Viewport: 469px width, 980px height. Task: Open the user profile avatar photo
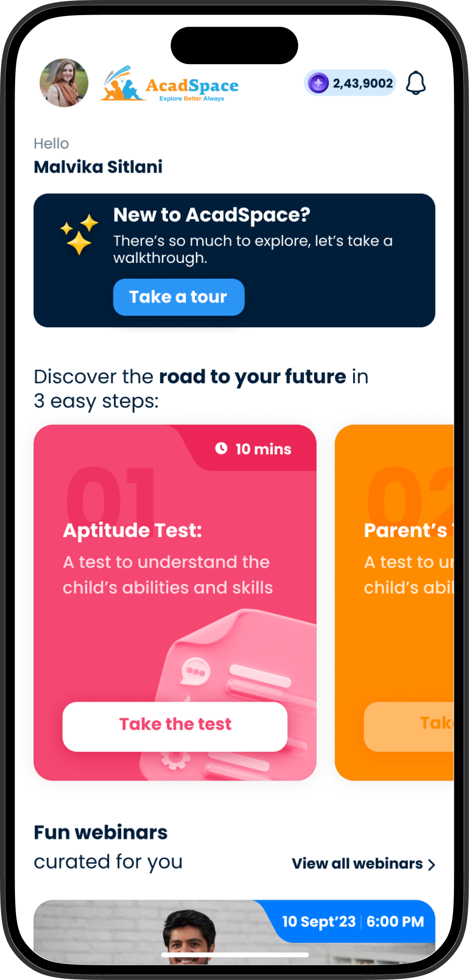(64, 83)
